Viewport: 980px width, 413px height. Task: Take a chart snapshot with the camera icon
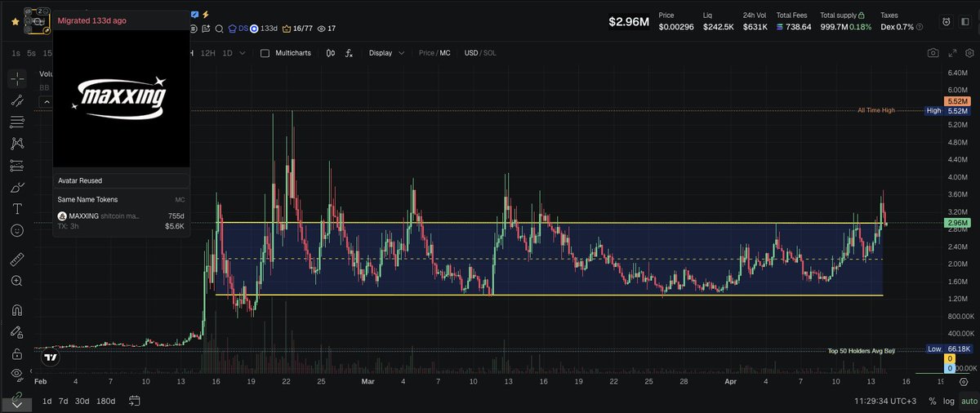click(933, 53)
